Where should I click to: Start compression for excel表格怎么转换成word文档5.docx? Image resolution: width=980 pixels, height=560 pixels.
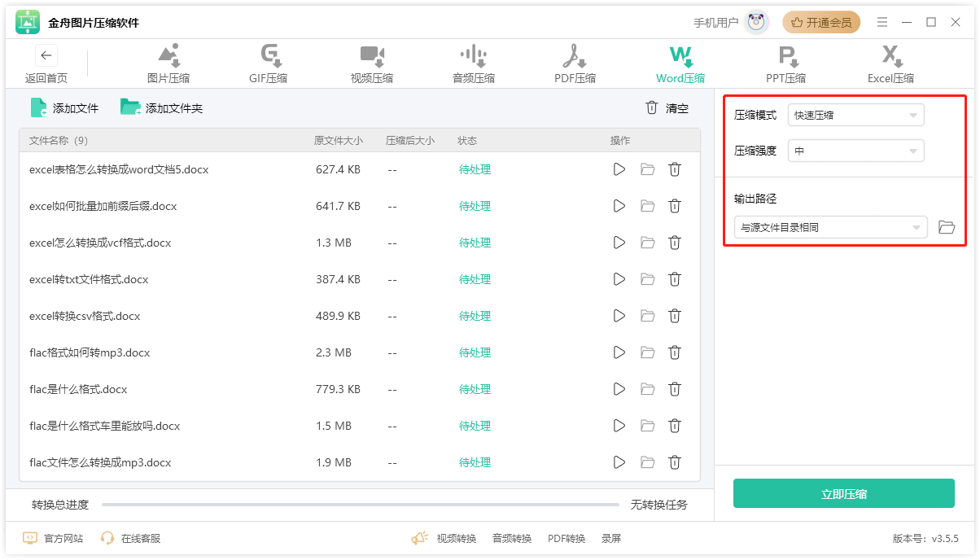[x=619, y=169]
